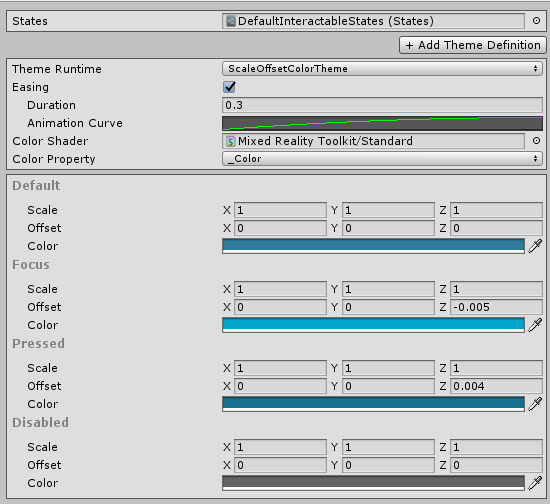
Task: Edit Focus Scale Y field
Action: click(388, 289)
